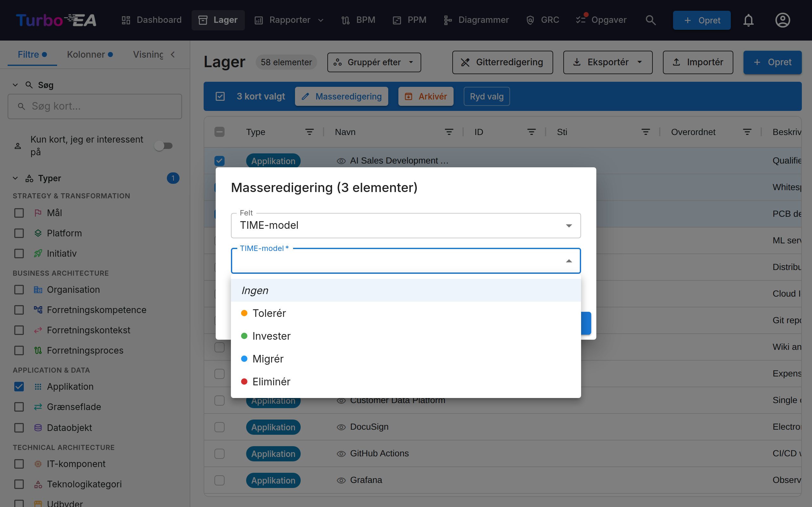Expand the Gruppér efter dropdown
The image size is (812, 507).
point(374,62)
